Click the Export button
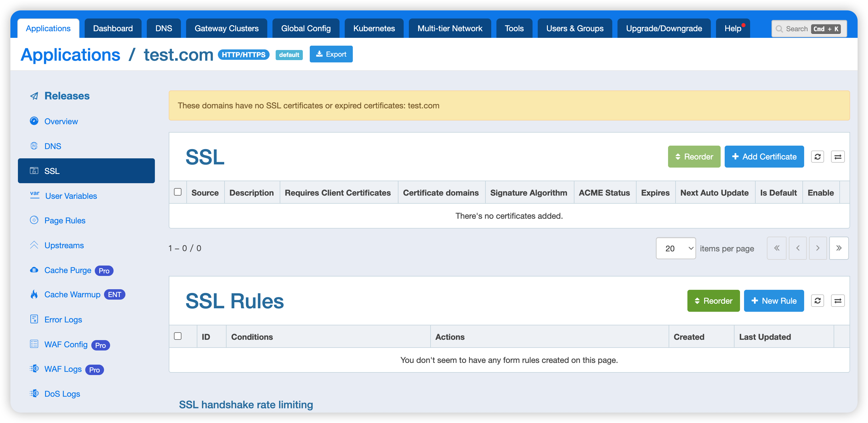Viewport: 868px width, 423px height. [x=331, y=54]
